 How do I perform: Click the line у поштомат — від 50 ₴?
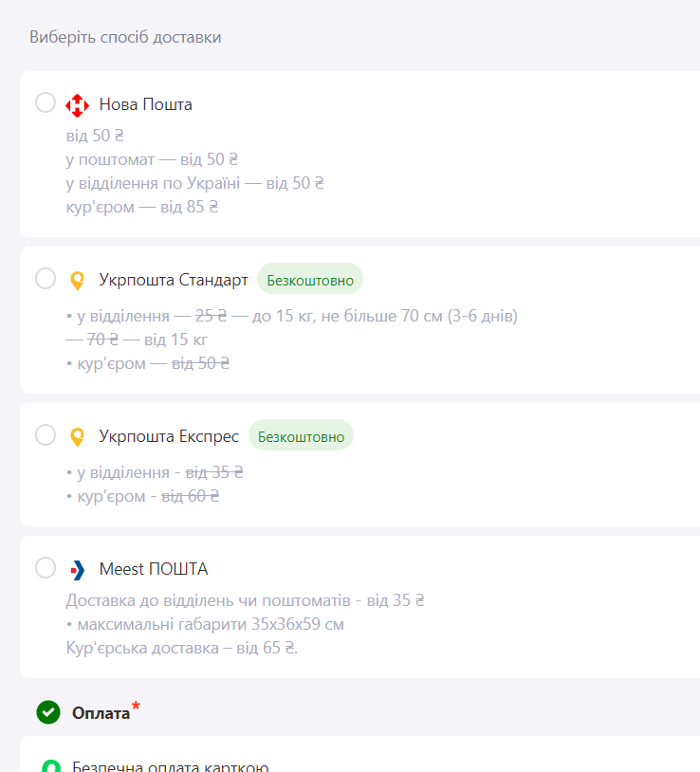(152, 159)
